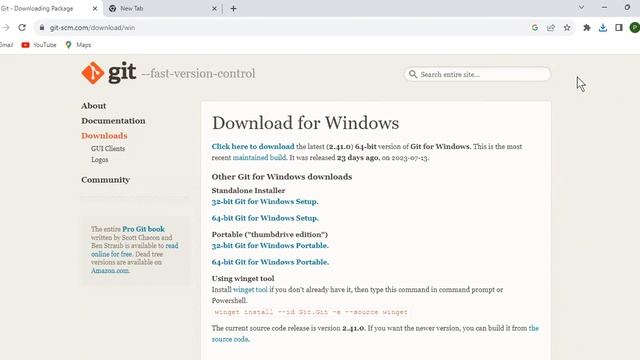This screenshot has height=360, width=640.
Task: Open the Documentation section
Action: 113,121
